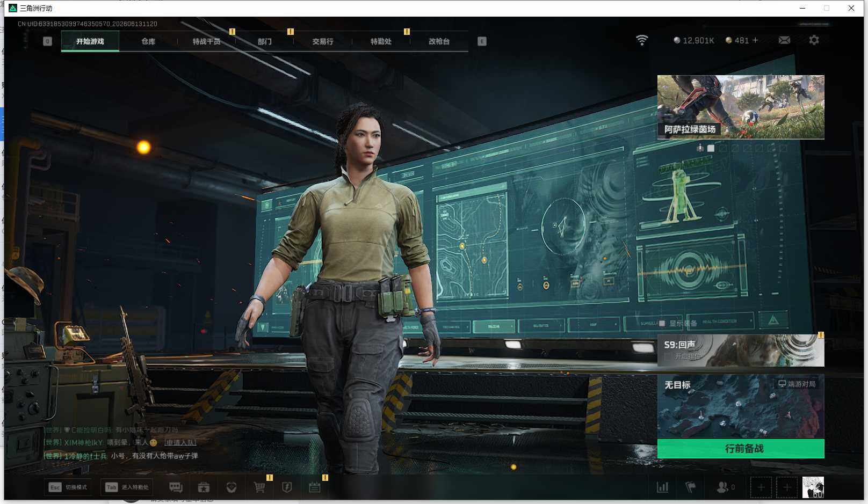868x504 pixels.
Task: Click the 申请入队 link in chat
Action: pyautogui.click(x=180, y=442)
